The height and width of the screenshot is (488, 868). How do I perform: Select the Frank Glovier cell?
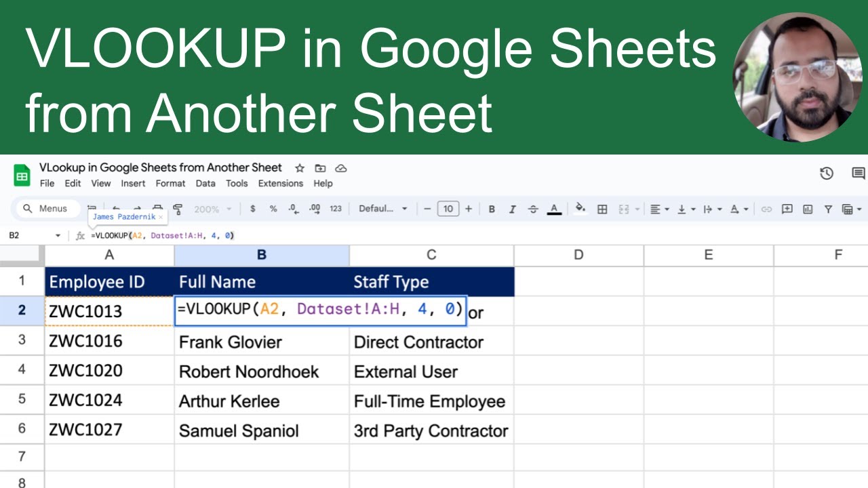262,341
